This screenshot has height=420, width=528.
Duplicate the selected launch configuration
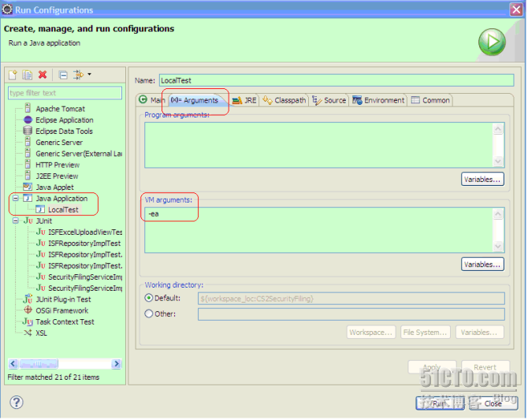[28, 74]
